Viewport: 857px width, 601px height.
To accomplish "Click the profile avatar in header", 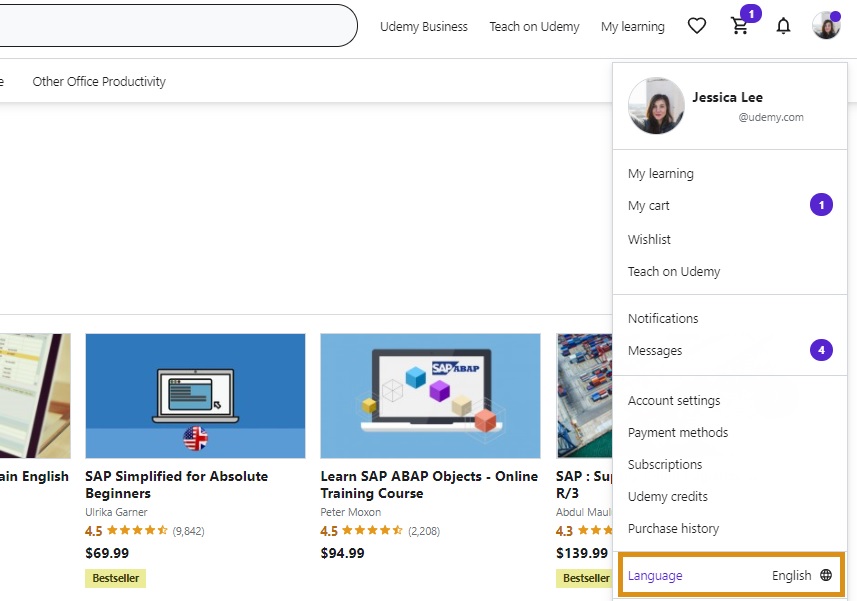I will click(826, 25).
